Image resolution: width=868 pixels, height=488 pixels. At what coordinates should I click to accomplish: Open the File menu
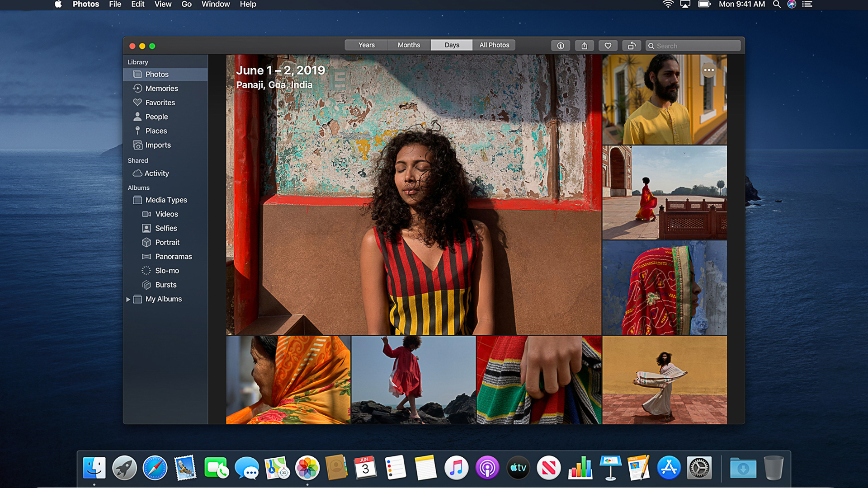(115, 4)
